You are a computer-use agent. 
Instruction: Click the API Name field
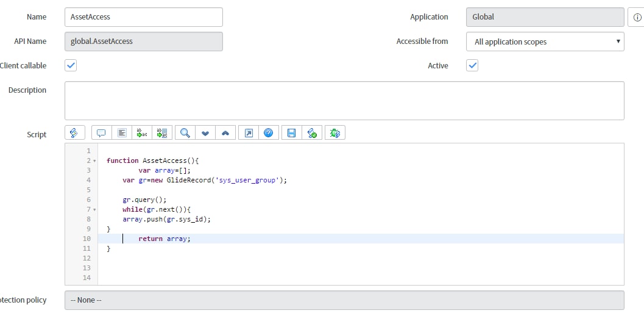tap(144, 41)
